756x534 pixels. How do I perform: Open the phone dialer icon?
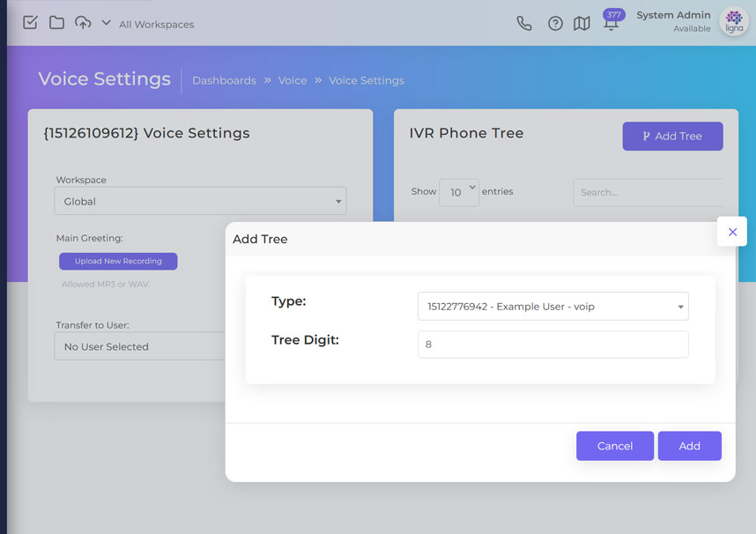pyautogui.click(x=524, y=24)
